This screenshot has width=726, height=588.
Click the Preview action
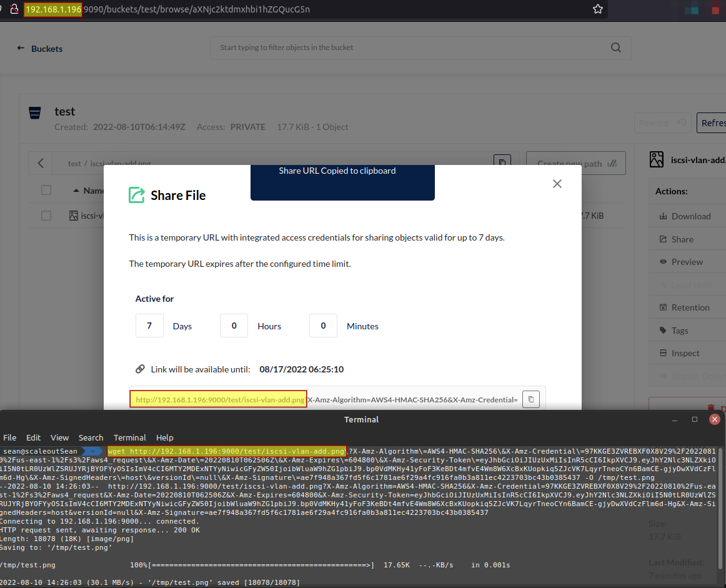click(x=687, y=262)
